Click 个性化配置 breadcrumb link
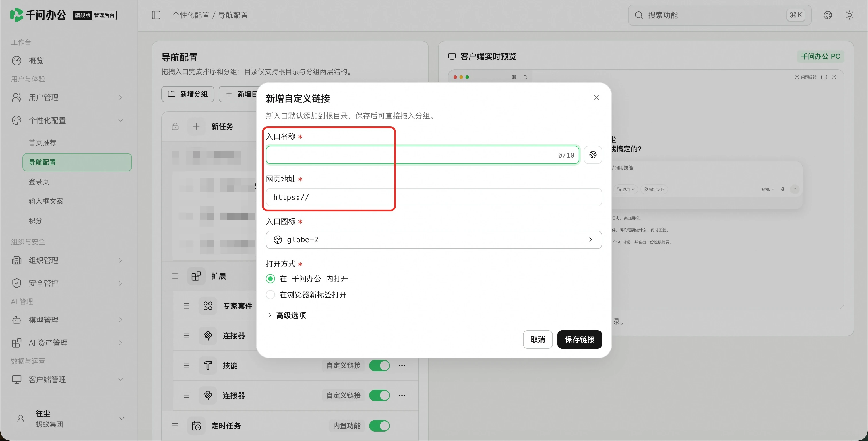This screenshot has width=868, height=441. coord(191,15)
